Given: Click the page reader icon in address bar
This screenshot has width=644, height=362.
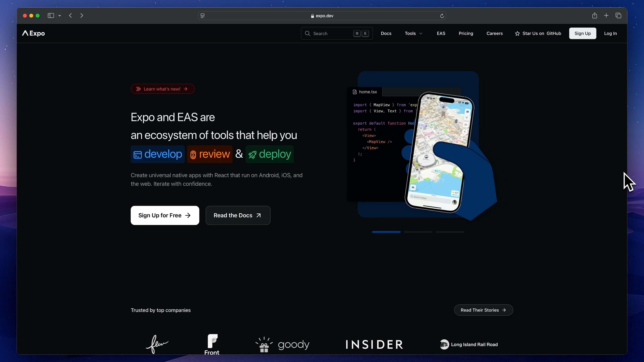Looking at the screenshot, I should (202, 16).
